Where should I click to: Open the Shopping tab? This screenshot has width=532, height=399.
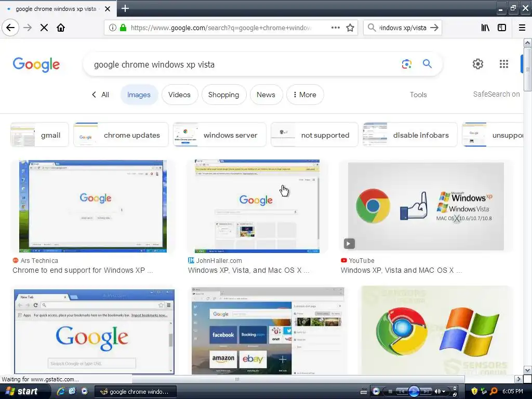(223, 95)
